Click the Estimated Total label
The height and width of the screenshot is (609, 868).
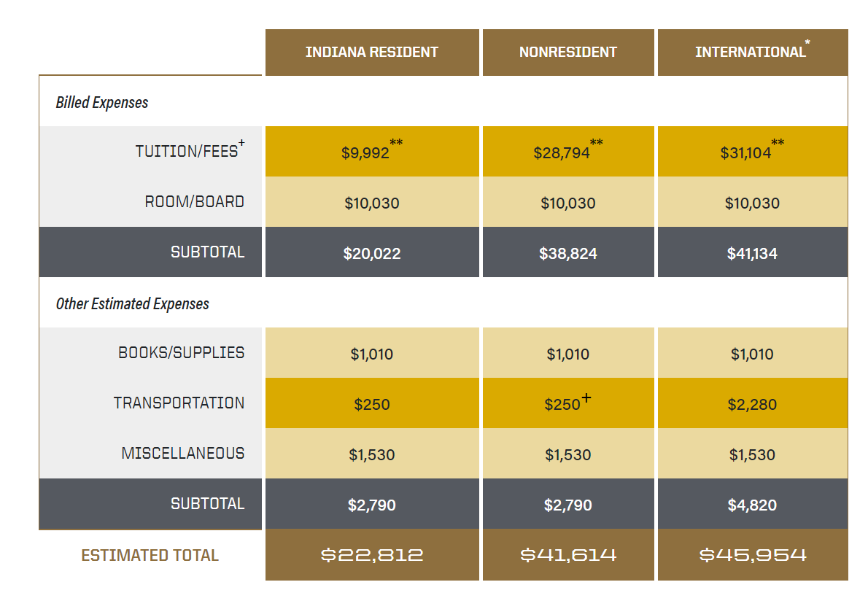pyautogui.click(x=150, y=555)
